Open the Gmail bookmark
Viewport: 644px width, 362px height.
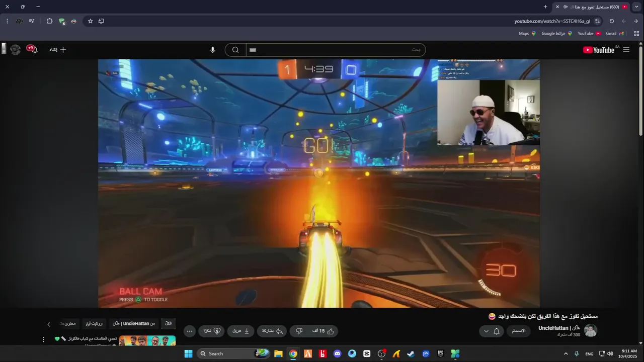(614, 34)
